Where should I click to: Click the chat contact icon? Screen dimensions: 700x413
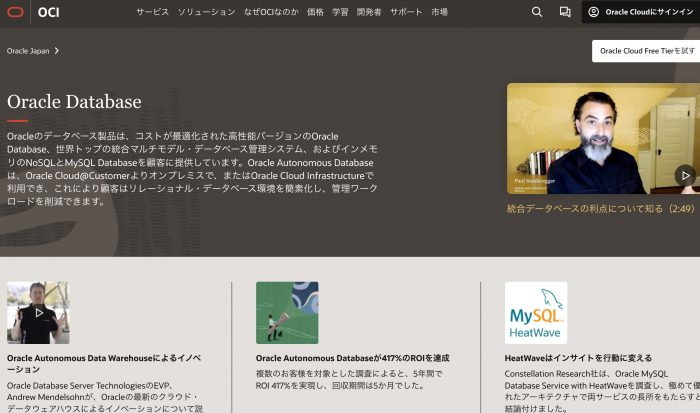pyautogui.click(x=565, y=12)
